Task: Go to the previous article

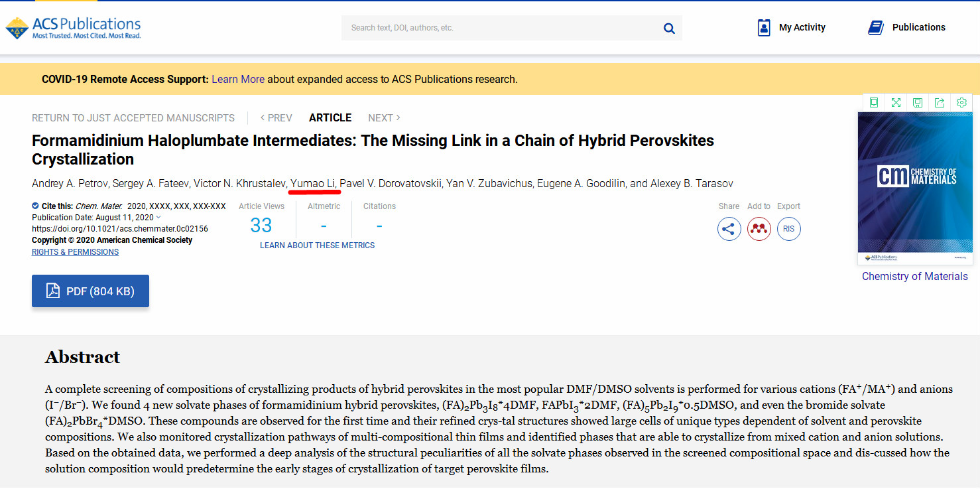Action: [276, 117]
